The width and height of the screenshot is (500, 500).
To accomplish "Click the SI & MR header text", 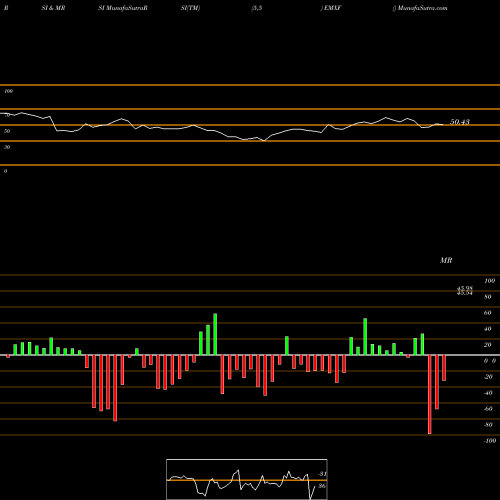I will [53, 8].
